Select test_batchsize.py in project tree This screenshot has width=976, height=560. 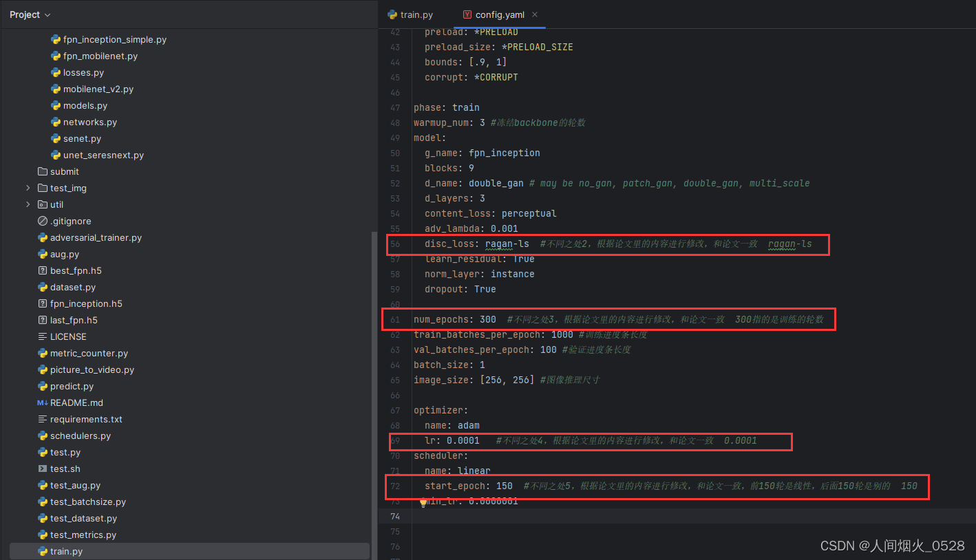click(x=88, y=502)
